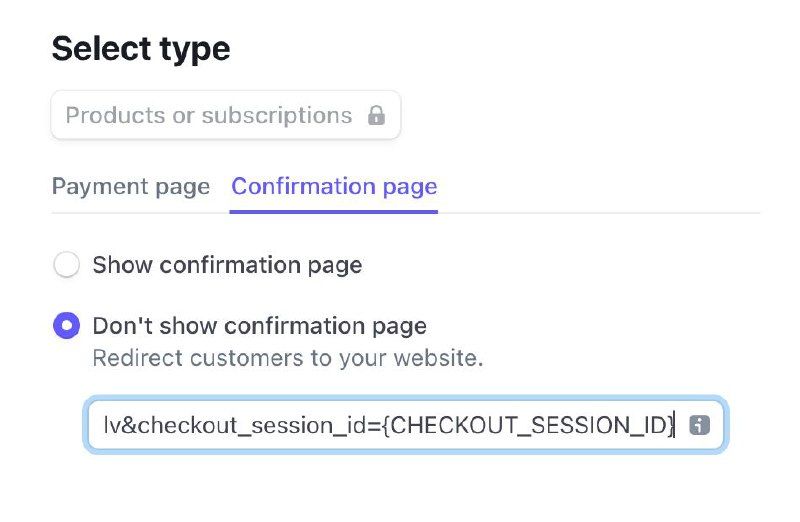
Task: Click the equals sign in the redirect URL
Action: pos(374,425)
